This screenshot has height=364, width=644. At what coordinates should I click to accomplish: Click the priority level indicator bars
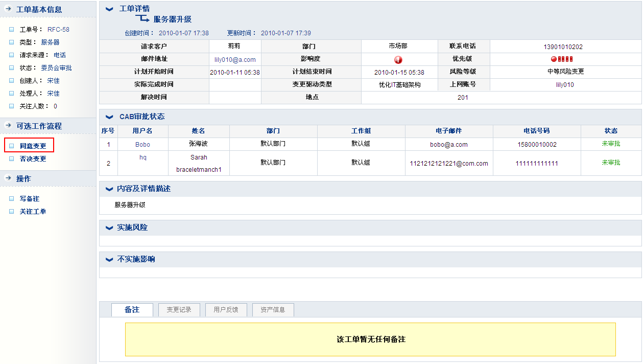[x=562, y=59]
